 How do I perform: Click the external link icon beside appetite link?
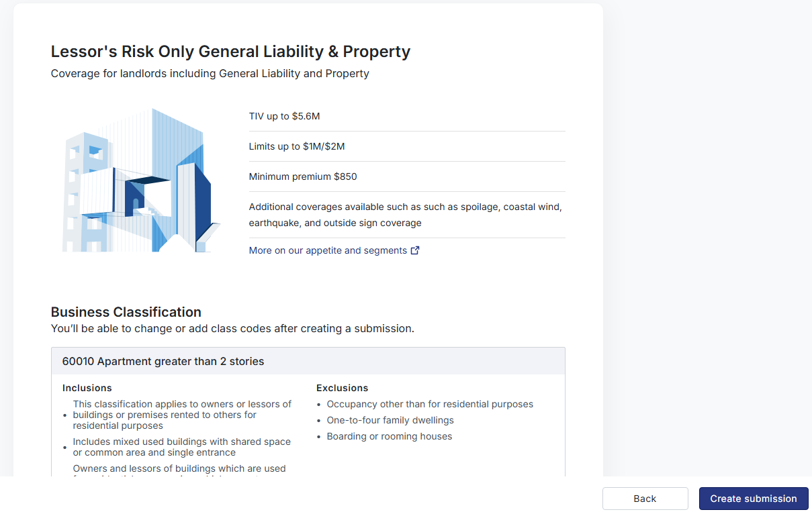[x=415, y=250]
